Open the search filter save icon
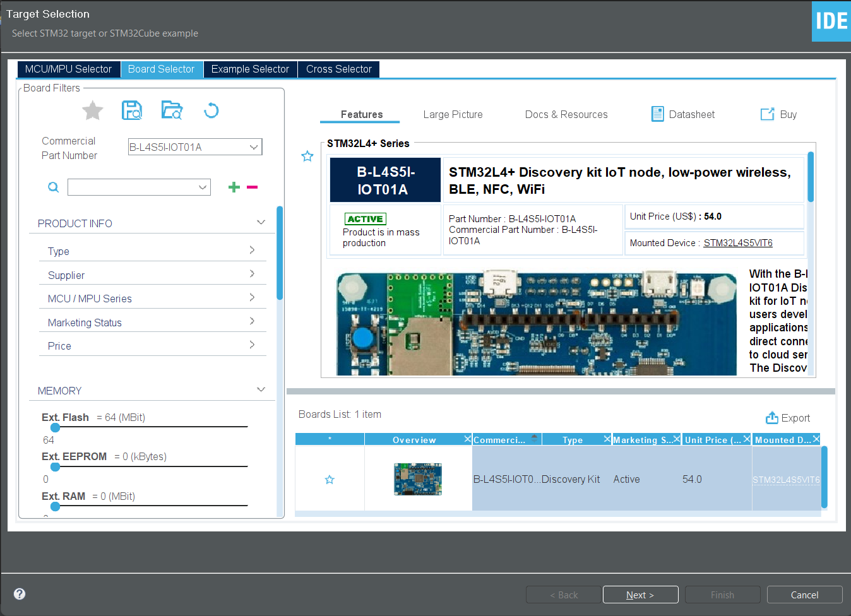The width and height of the screenshot is (851, 616). (132, 110)
